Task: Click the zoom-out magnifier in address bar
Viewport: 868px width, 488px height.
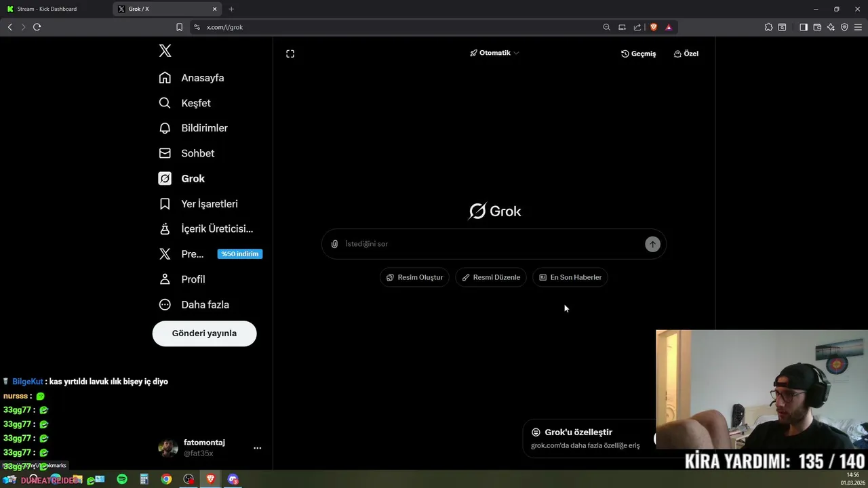Action: 606,27
